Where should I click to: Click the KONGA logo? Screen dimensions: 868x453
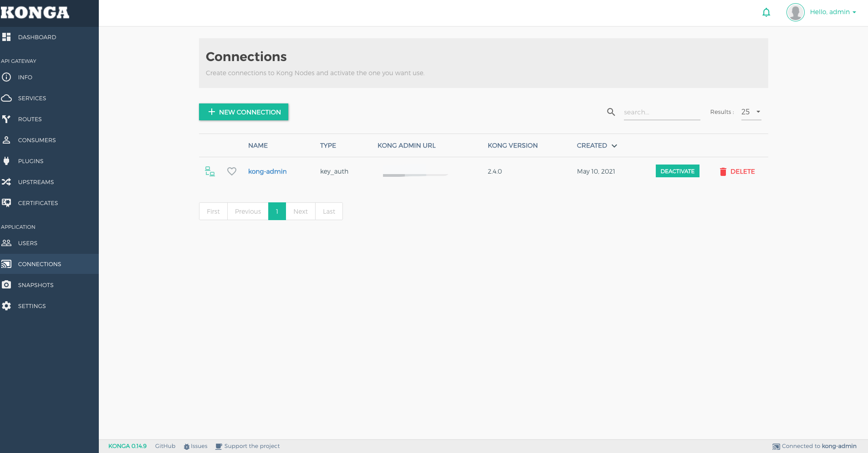pos(35,13)
